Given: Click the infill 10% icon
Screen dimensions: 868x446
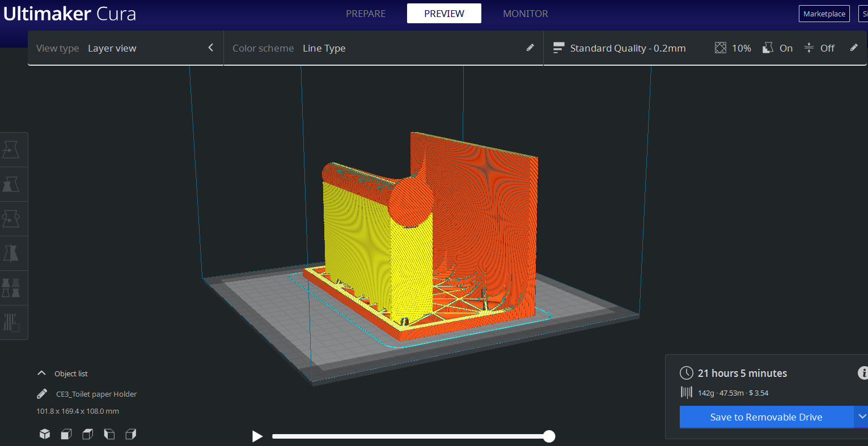Looking at the screenshot, I should tap(721, 48).
